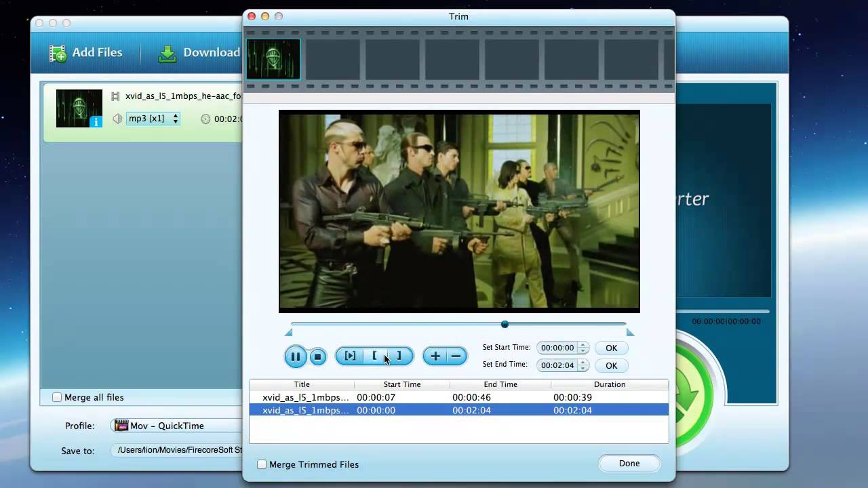Enable Merge Trimmed Files checkbox

262,464
